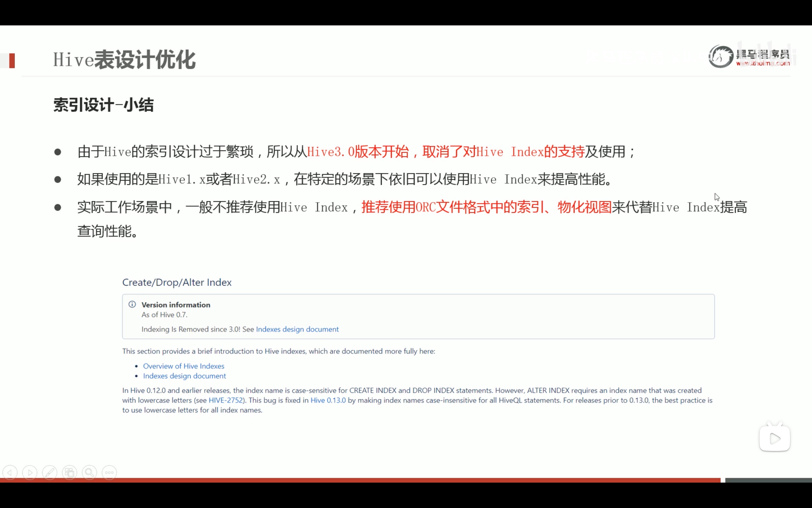The image size is (812, 508).
Task: Click the red video progress bar
Action: point(360,480)
